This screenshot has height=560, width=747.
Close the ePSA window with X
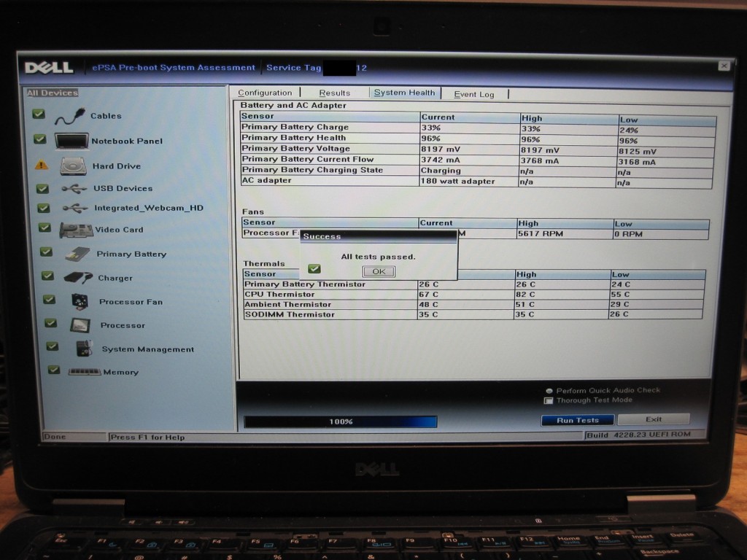tap(724, 66)
